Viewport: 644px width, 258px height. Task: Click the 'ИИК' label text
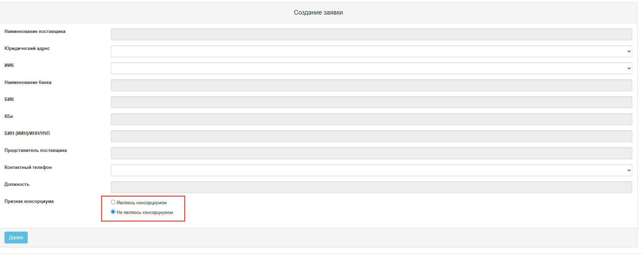[x=9, y=66]
